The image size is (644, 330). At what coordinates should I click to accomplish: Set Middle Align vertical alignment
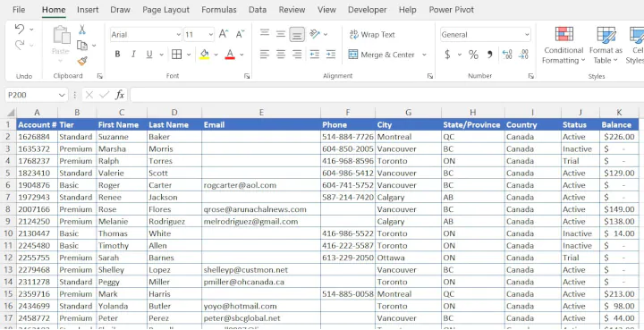[x=281, y=34]
